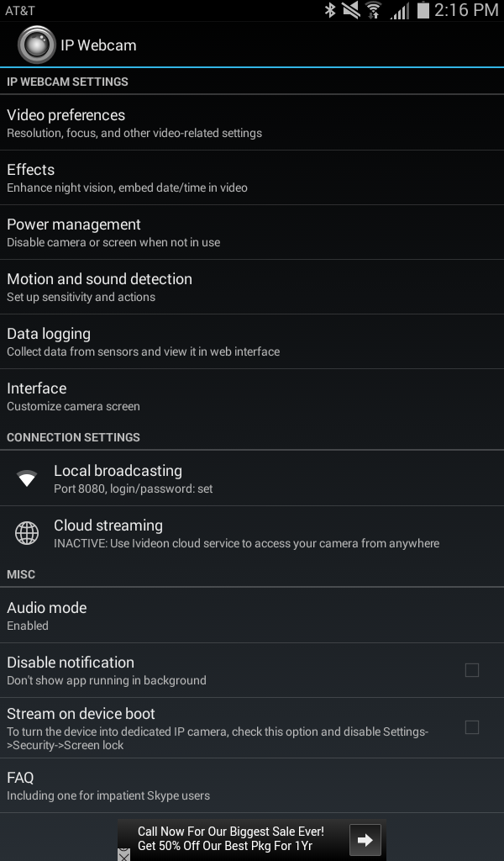Tap the Bluetooth status bar icon
The width and height of the screenshot is (504, 861).
click(330, 10)
